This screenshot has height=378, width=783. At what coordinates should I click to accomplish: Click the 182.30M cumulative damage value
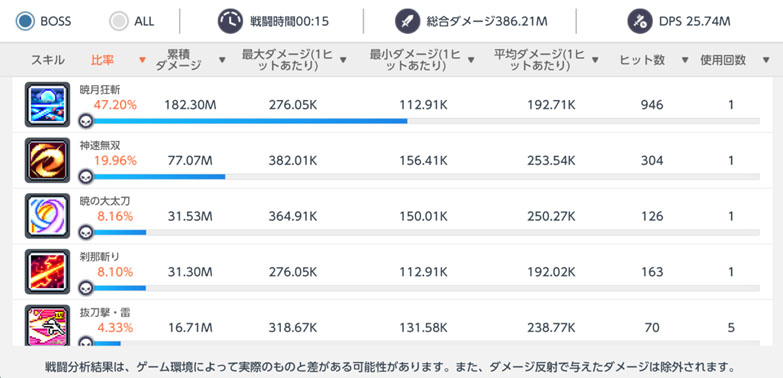tap(190, 105)
